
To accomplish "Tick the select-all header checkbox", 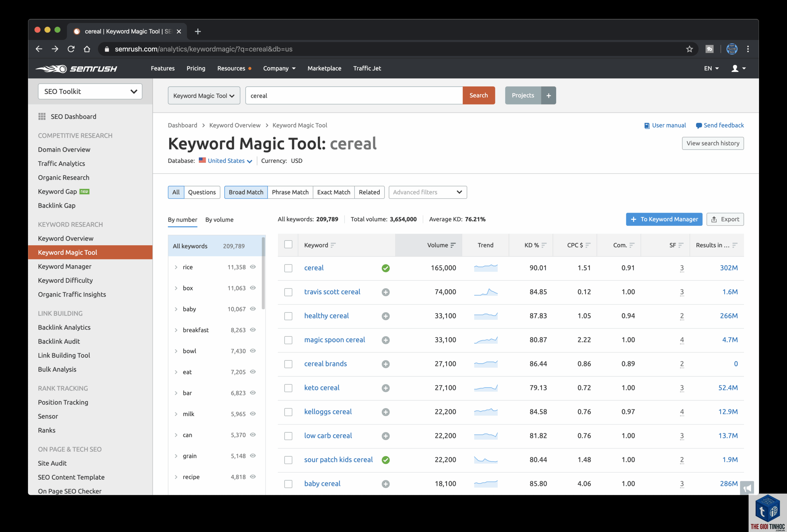I will [x=288, y=245].
